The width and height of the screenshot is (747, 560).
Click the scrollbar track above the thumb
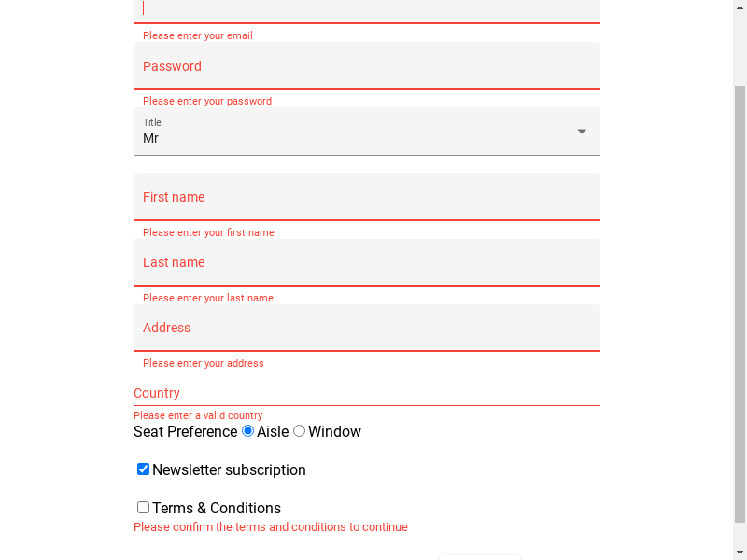(740, 50)
